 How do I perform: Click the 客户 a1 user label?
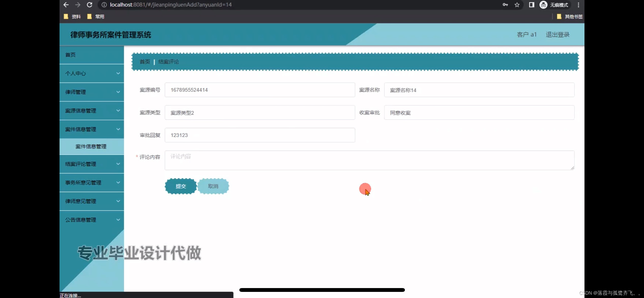527,35
